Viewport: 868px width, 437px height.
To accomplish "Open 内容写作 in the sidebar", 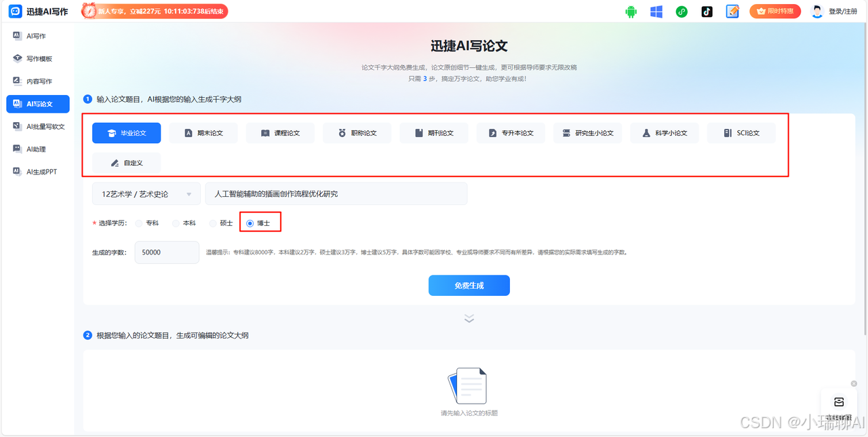I will tap(38, 81).
